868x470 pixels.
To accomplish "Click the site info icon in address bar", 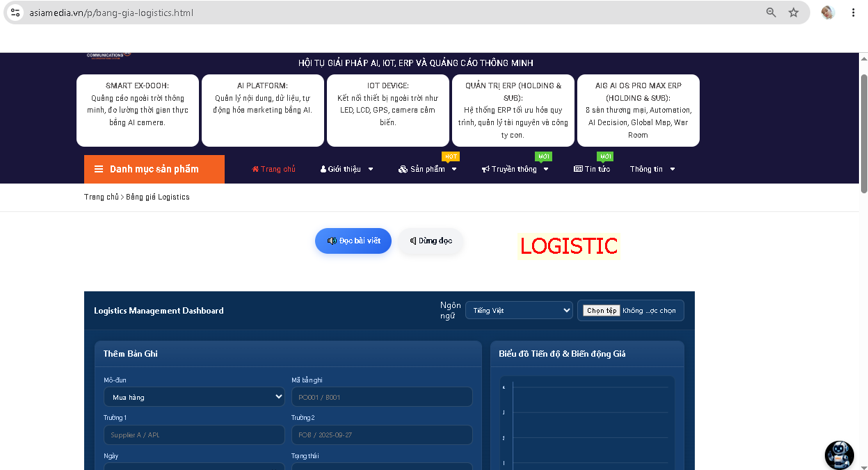I will coord(15,13).
